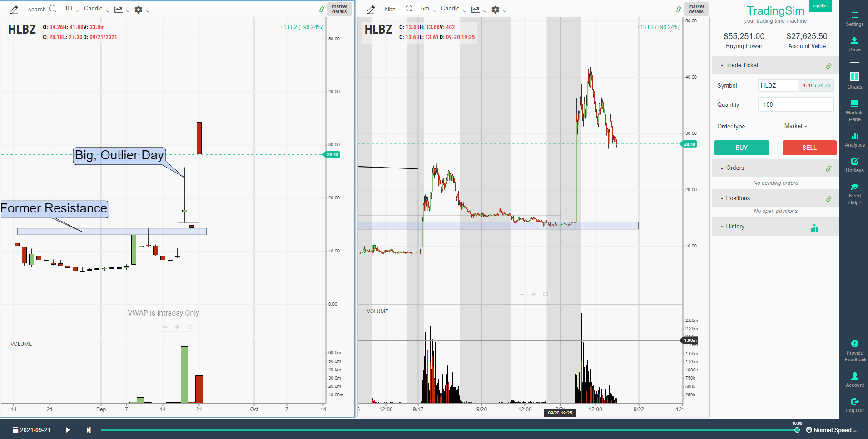Open the Order type Market dropdown
Viewport: 868px width, 439px height.
coord(795,126)
